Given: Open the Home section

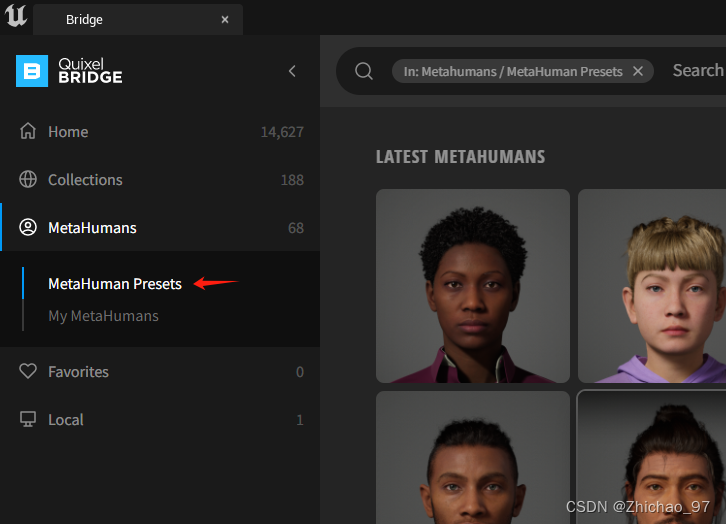Looking at the screenshot, I should [160, 131].
